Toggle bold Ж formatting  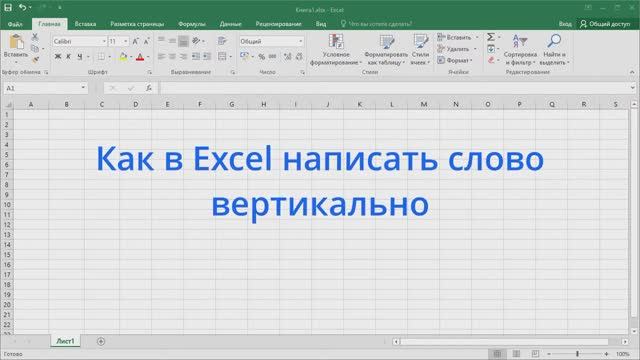(58, 56)
